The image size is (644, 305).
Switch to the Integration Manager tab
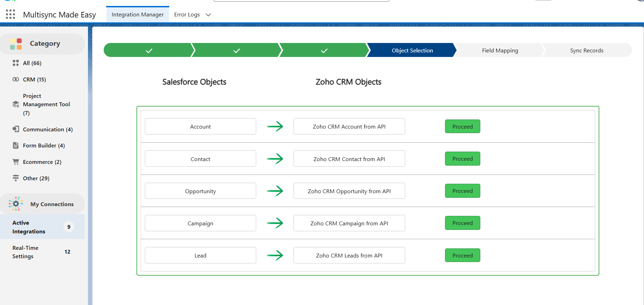(x=138, y=15)
